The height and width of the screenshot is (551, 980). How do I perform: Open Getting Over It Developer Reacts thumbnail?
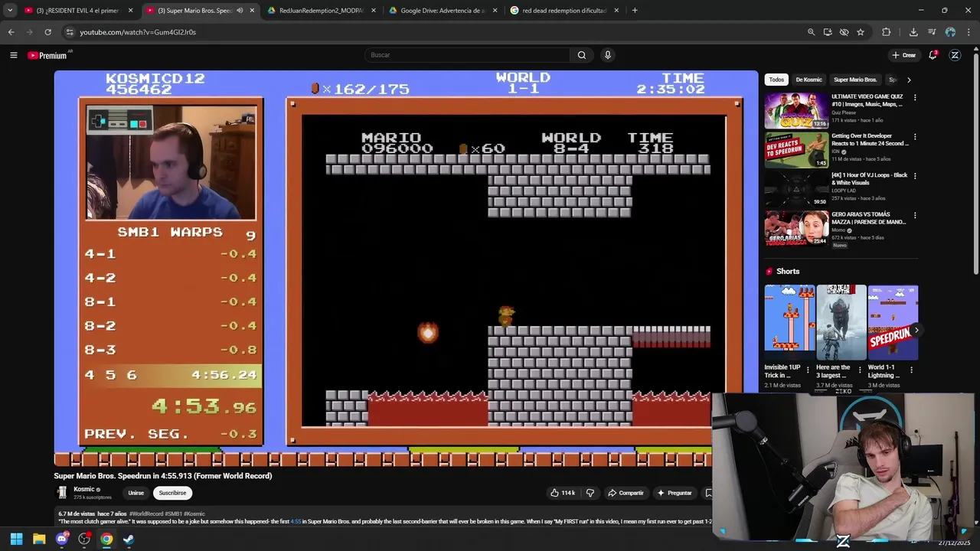click(796, 150)
